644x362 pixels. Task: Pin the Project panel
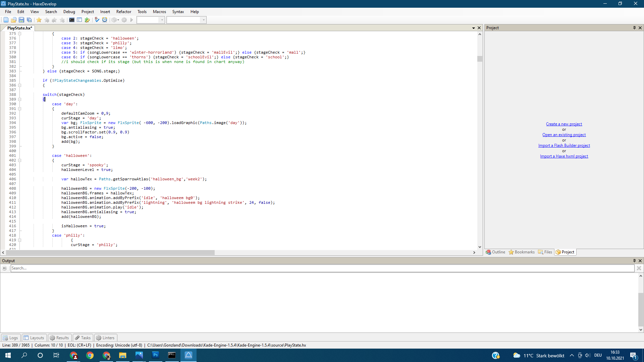(634, 28)
